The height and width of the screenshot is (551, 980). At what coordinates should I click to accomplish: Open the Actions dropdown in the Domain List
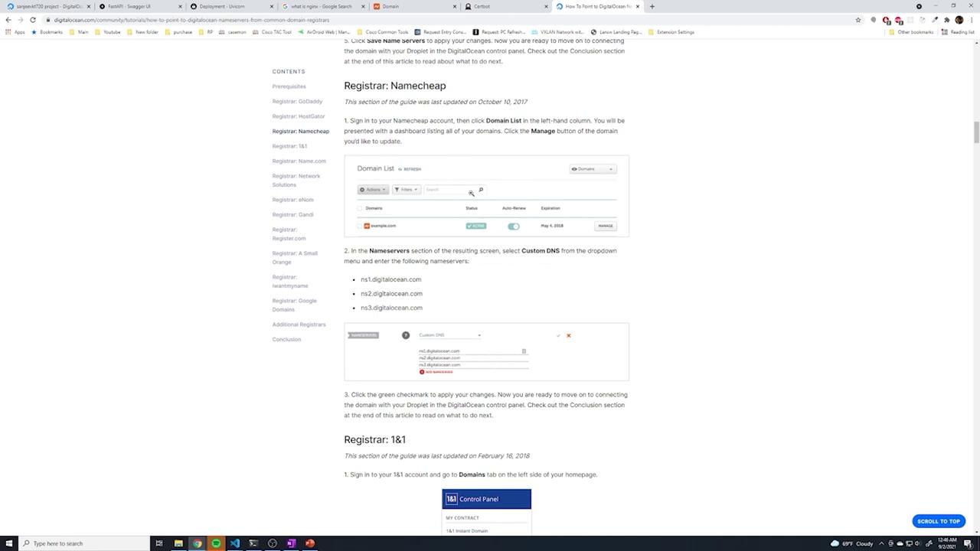pos(373,190)
